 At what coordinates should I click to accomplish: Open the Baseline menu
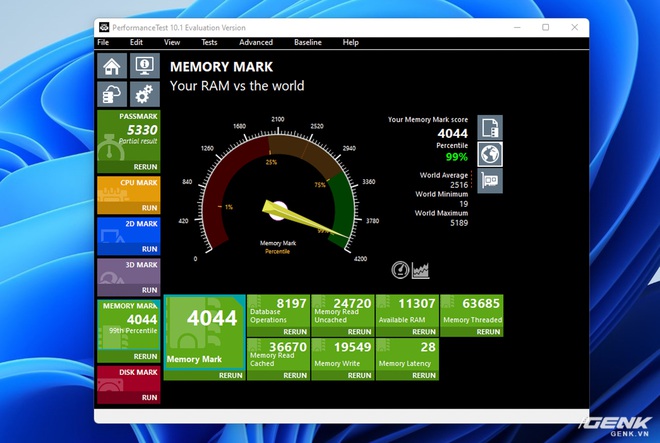coord(308,42)
